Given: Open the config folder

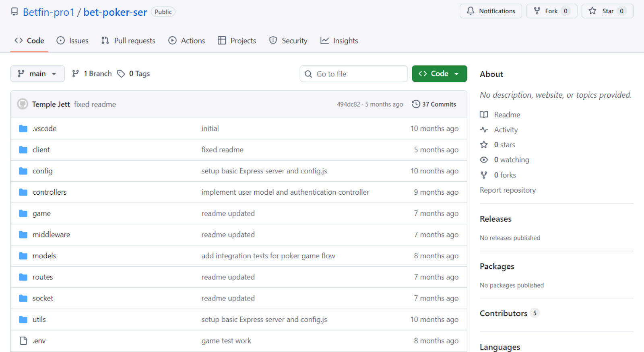Looking at the screenshot, I should pyautogui.click(x=43, y=171).
